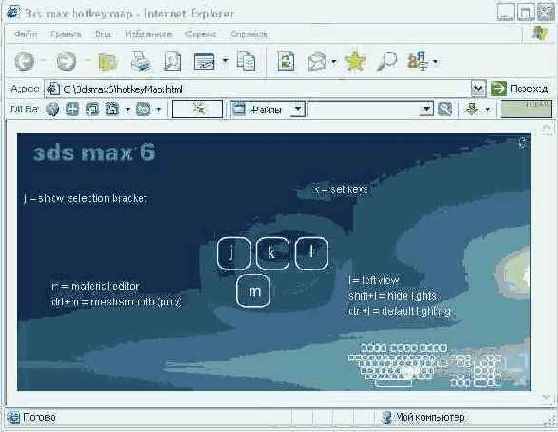Click into the address bar path field
558x432 pixels.
(265, 89)
